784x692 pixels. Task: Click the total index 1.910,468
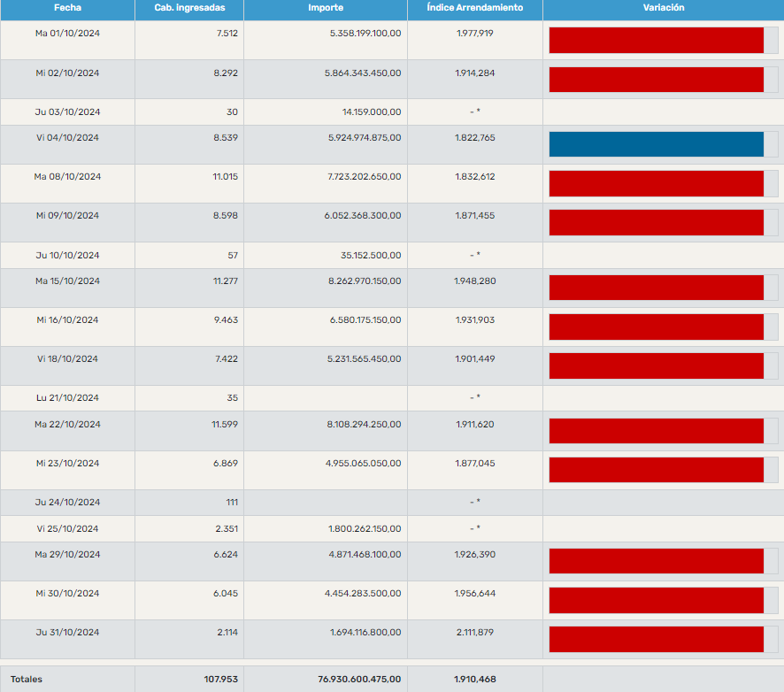tap(475, 680)
